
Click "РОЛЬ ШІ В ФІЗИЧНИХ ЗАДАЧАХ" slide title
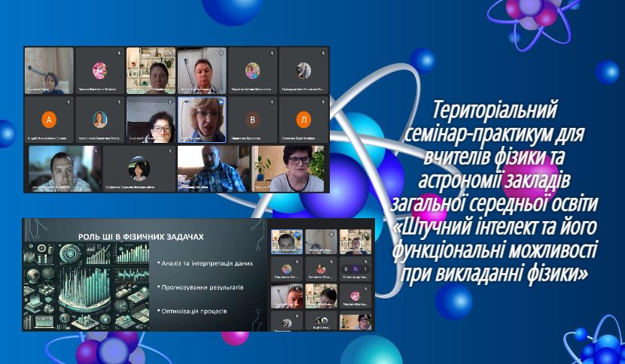point(141,237)
